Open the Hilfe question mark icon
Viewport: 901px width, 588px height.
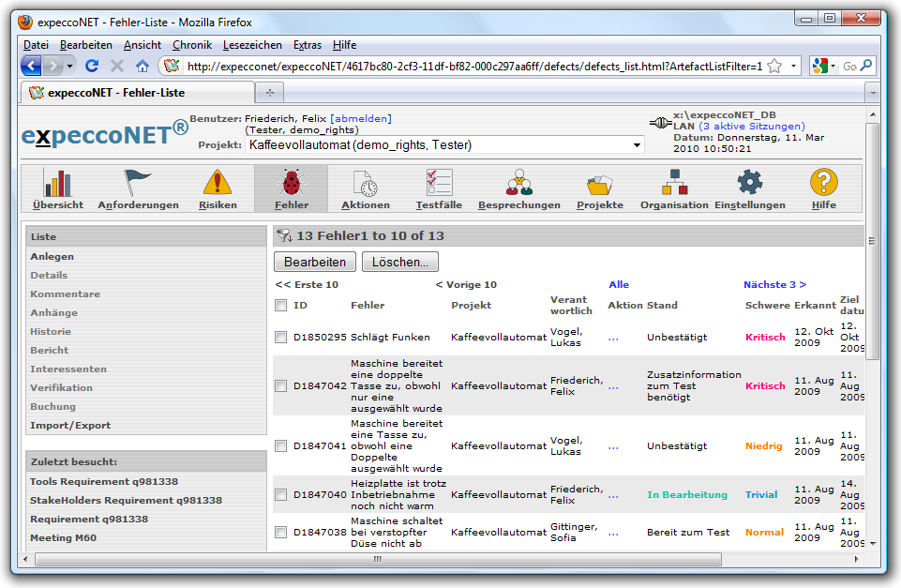click(823, 183)
